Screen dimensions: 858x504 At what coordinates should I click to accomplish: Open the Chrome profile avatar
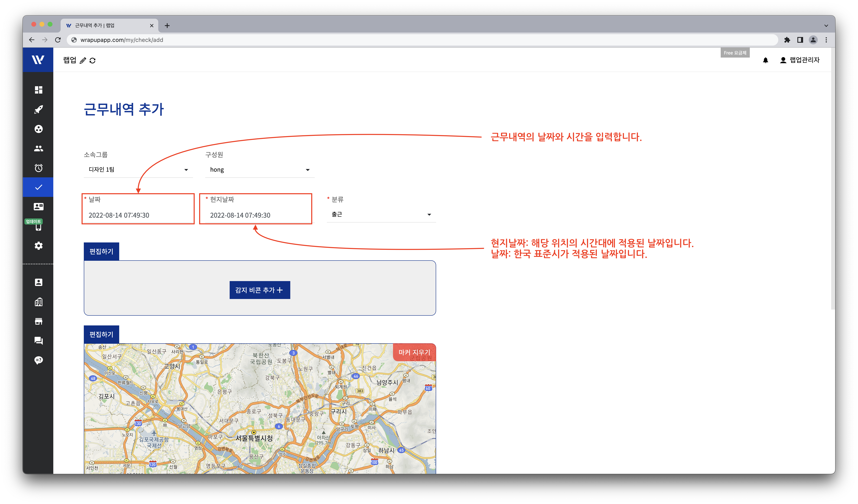coord(813,40)
